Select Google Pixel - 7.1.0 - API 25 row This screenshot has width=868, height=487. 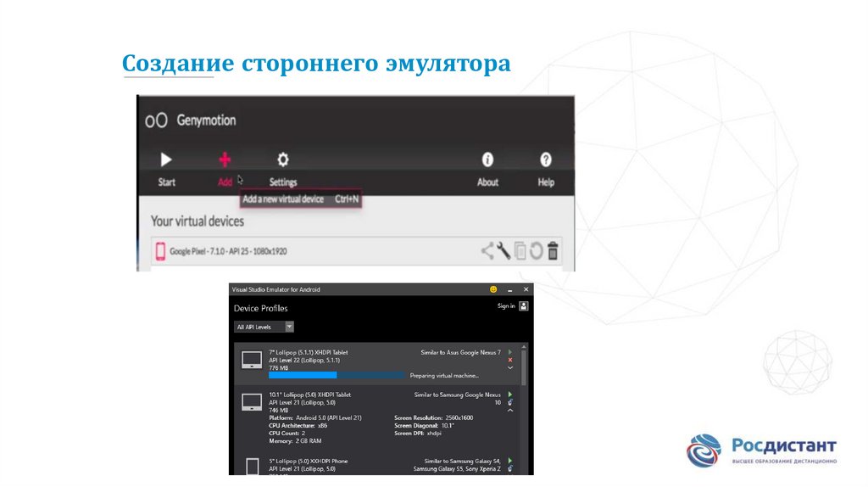pyautogui.click(x=357, y=251)
